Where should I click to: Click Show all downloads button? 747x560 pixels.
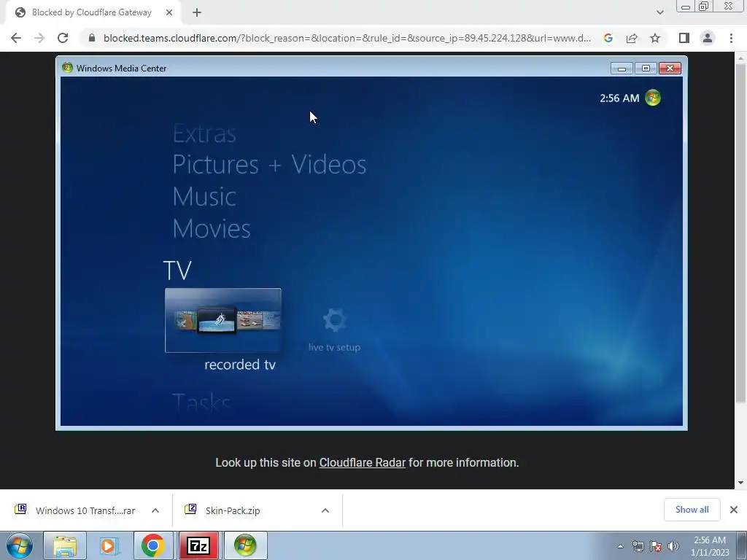[692, 510]
